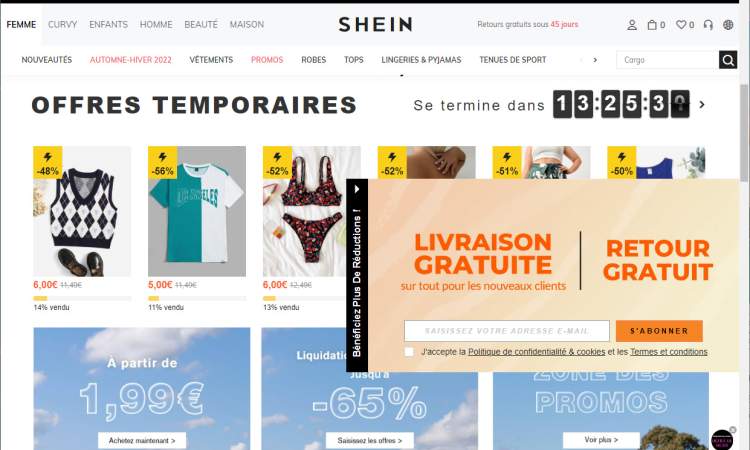This screenshot has height=450, width=750.
Task: Open the user account icon
Action: coord(632,25)
